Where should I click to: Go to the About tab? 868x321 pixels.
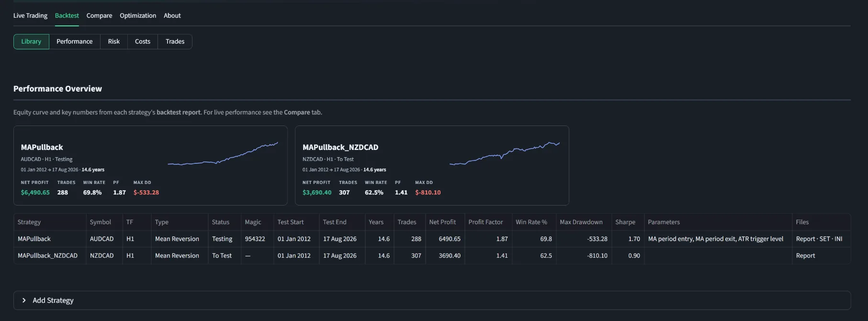click(172, 15)
